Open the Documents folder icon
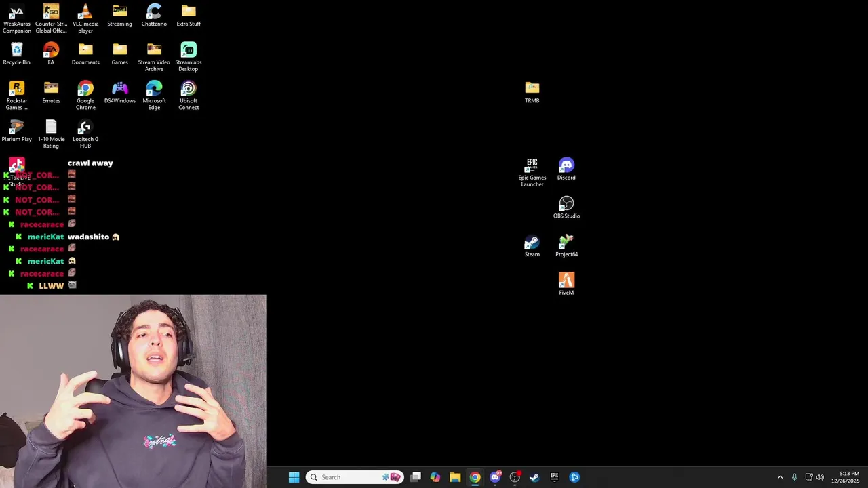Image resolution: width=868 pixels, height=488 pixels. pos(85,54)
